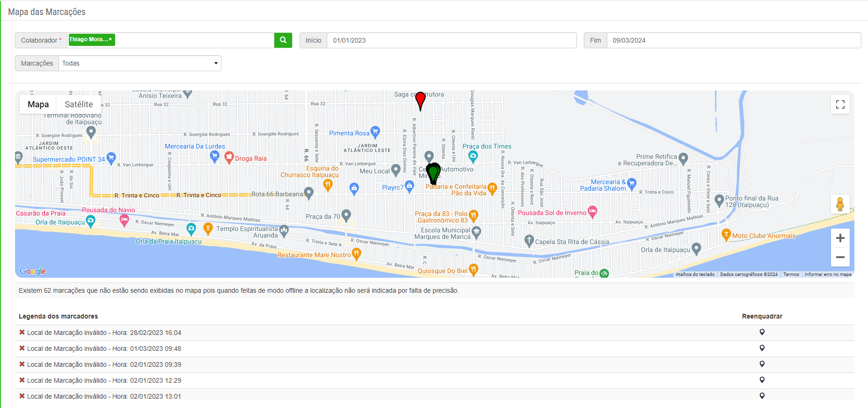
Task: Select the Street View pegman icon
Action: point(840,204)
